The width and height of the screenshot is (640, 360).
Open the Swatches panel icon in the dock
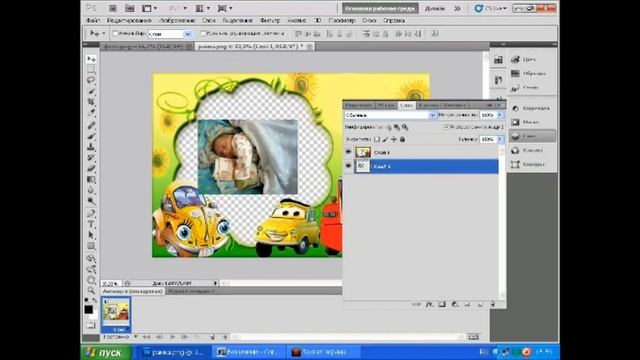tap(516, 73)
